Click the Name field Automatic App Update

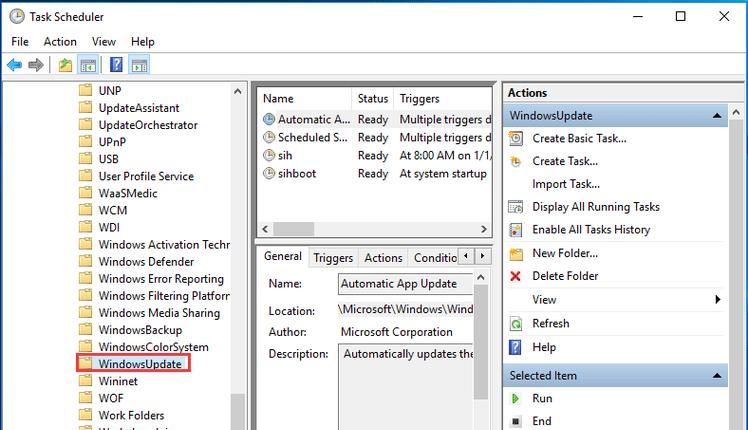(405, 283)
